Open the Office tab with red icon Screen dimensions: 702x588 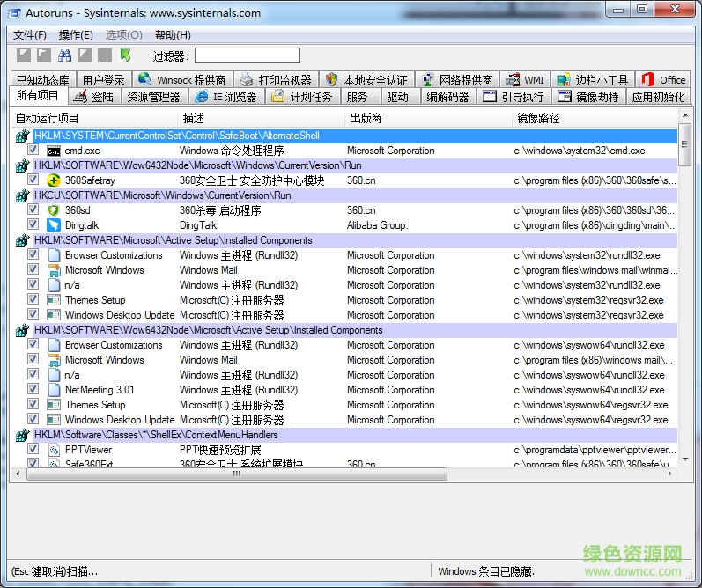(663, 79)
